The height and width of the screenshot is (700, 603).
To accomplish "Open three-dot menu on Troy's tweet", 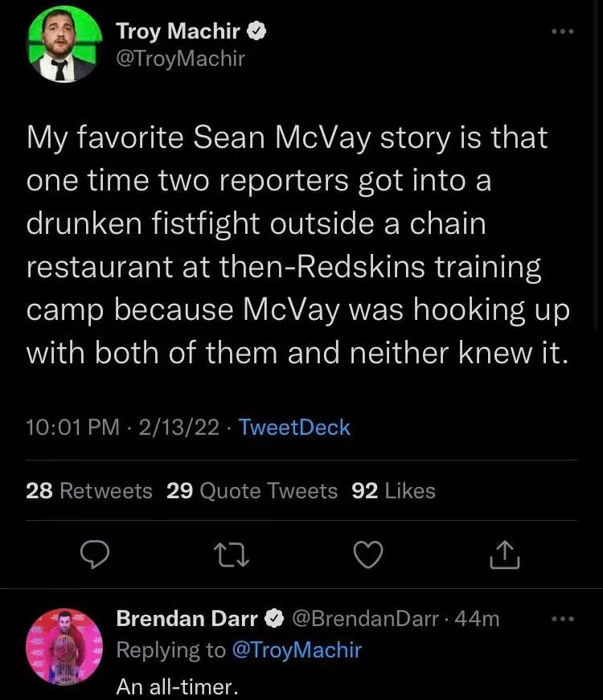I will click(x=563, y=32).
